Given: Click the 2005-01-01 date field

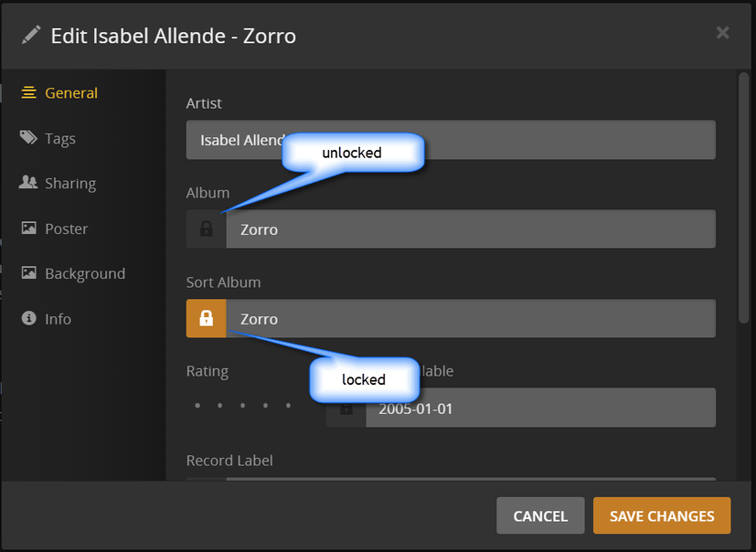Looking at the screenshot, I should click(x=539, y=409).
